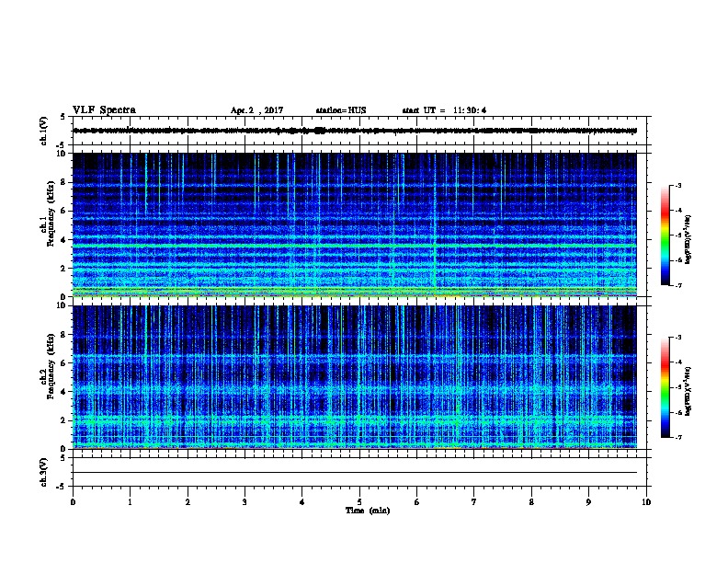728x563 pixels.
Task: Click the "-7" tick on ch.1 colorbar
Action: click(677, 285)
